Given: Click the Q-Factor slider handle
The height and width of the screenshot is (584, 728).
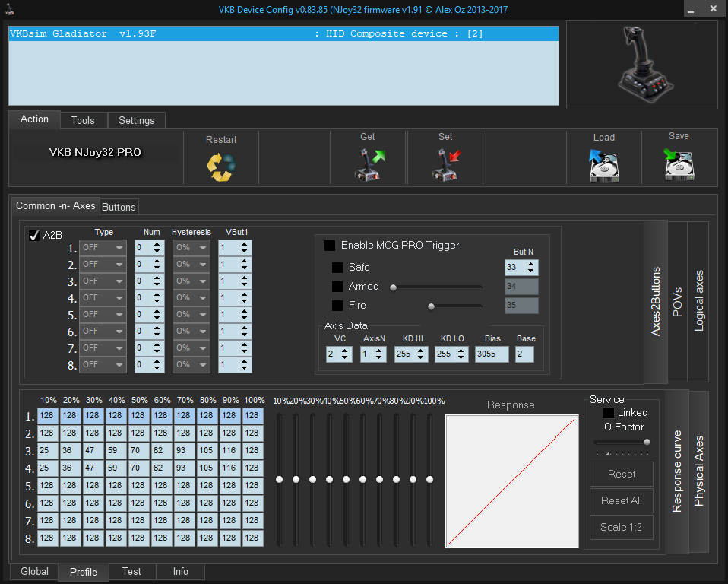Looking at the screenshot, I should (x=647, y=442).
